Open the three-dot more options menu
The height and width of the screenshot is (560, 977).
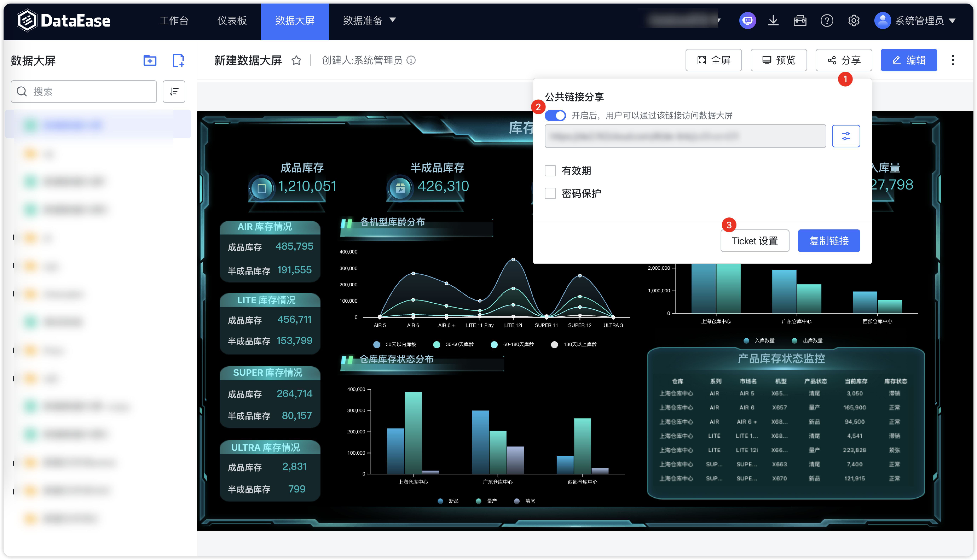tap(953, 60)
